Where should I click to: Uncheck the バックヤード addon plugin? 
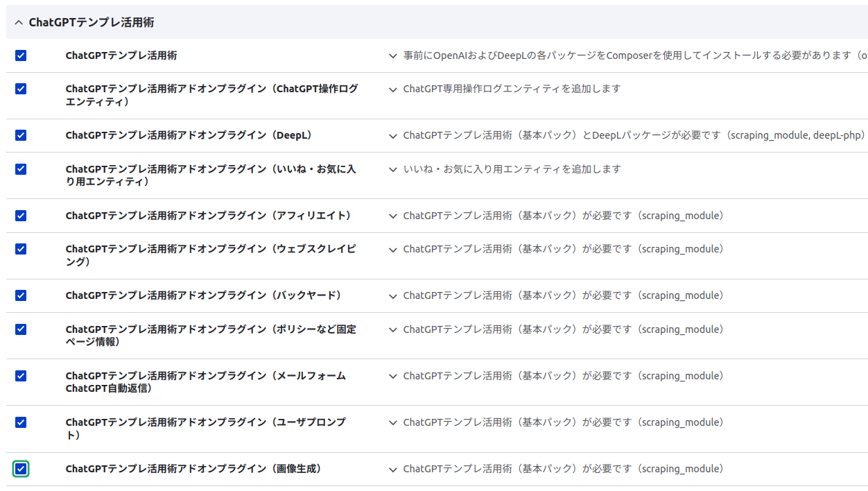[20, 295]
